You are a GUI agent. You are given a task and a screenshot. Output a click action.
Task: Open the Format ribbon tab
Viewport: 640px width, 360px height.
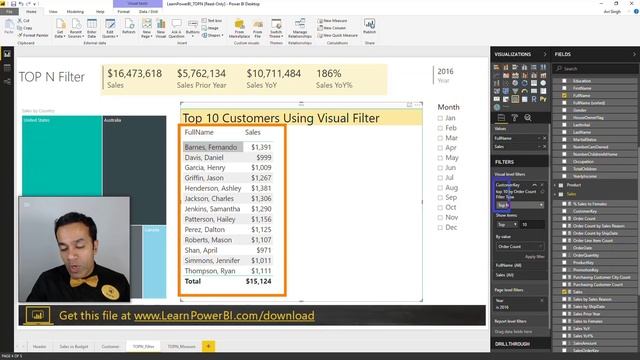point(123,12)
